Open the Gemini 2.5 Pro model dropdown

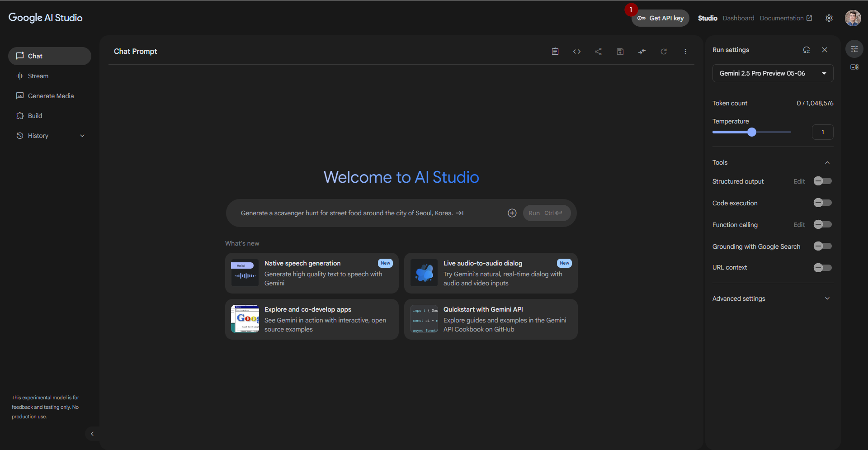click(x=773, y=73)
